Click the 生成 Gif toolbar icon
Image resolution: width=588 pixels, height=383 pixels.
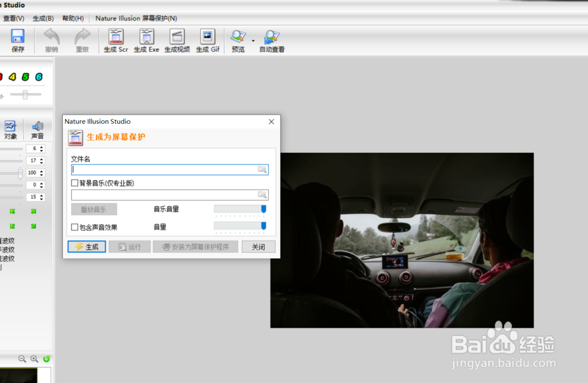(208, 41)
